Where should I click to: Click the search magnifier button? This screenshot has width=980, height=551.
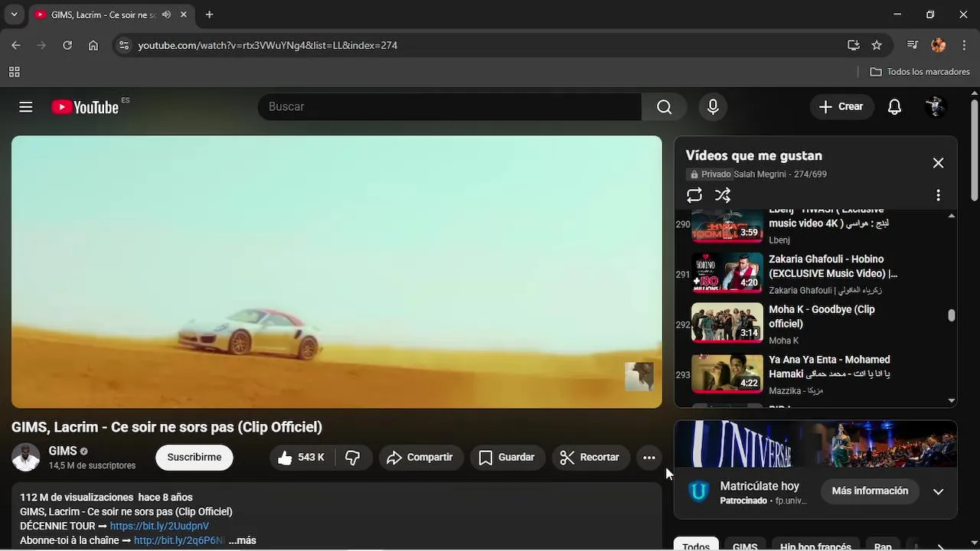coord(665,107)
